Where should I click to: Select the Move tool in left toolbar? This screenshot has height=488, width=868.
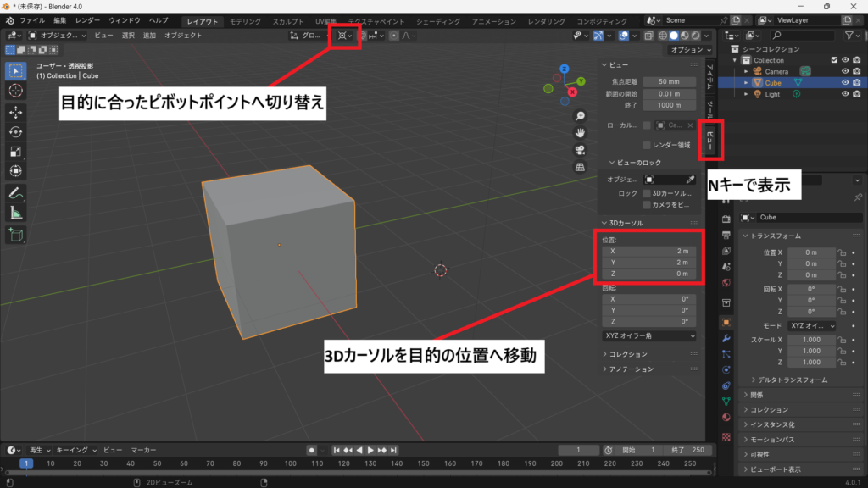coord(15,113)
